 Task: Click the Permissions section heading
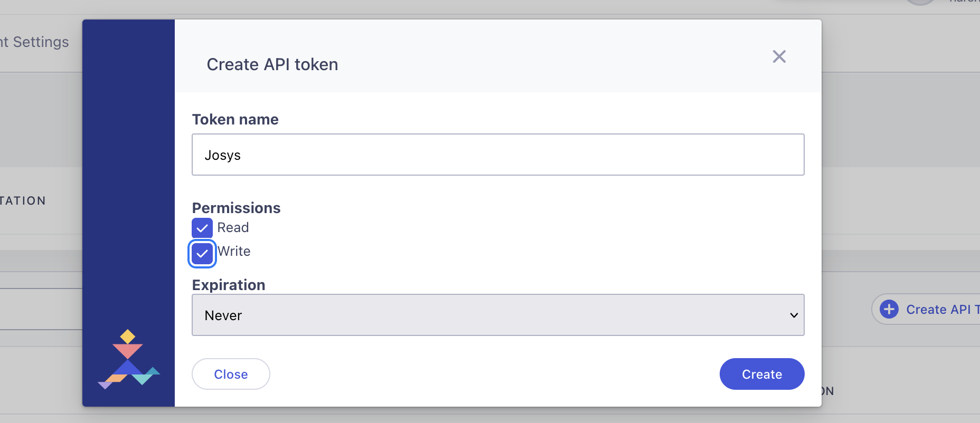coord(236,208)
